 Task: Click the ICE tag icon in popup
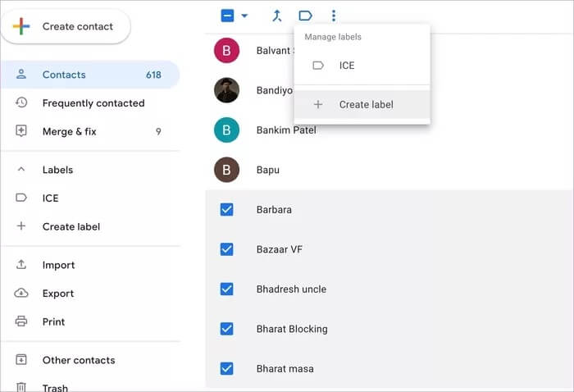pos(318,66)
